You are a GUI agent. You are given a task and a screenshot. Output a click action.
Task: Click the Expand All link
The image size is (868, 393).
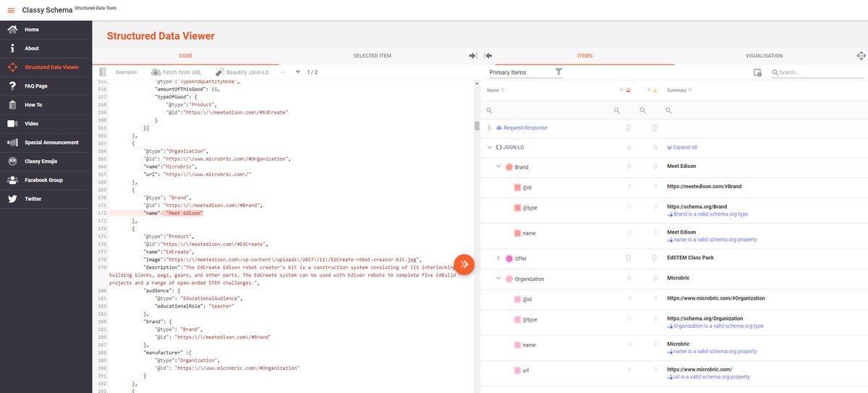682,147
